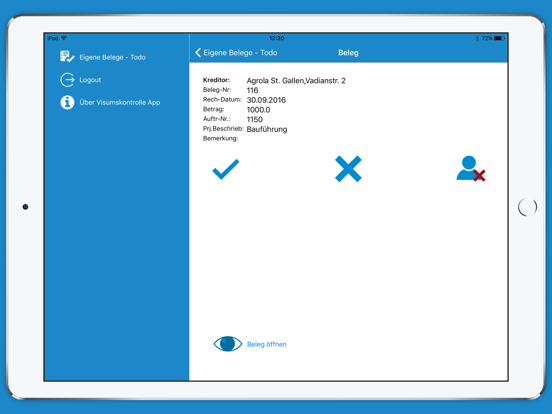Reject the receipt with the blue X icon

[348, 169]
